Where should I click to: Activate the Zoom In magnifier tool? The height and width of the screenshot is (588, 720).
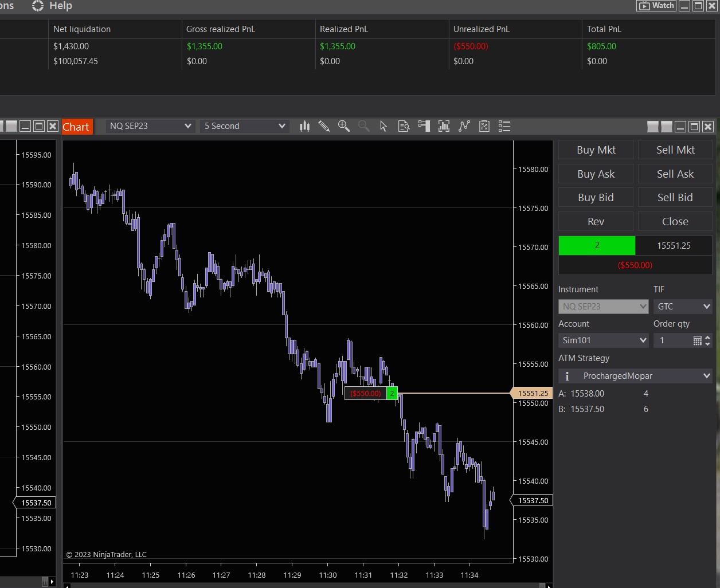tap(344, 126)
